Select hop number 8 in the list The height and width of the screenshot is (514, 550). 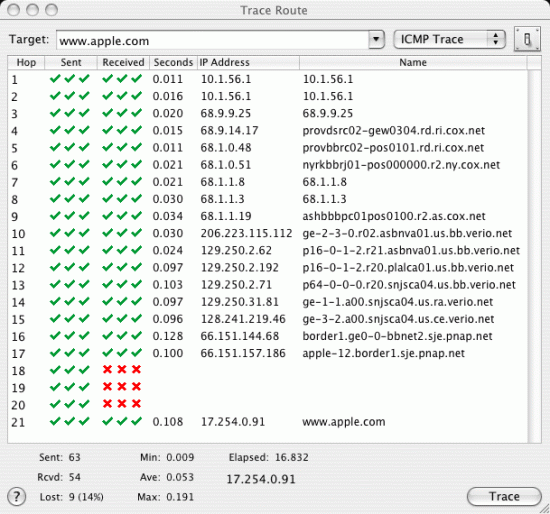click(x=14, y=200)
